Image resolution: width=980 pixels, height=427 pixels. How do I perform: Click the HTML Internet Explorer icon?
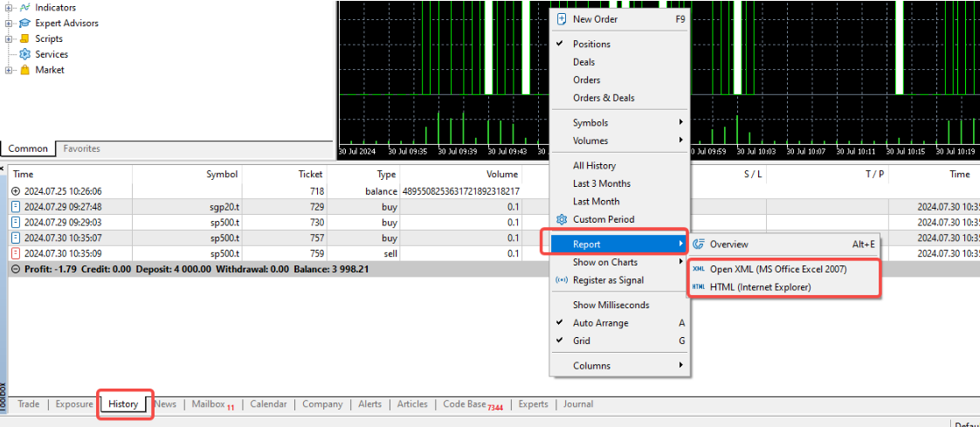(x=698, y=286)
